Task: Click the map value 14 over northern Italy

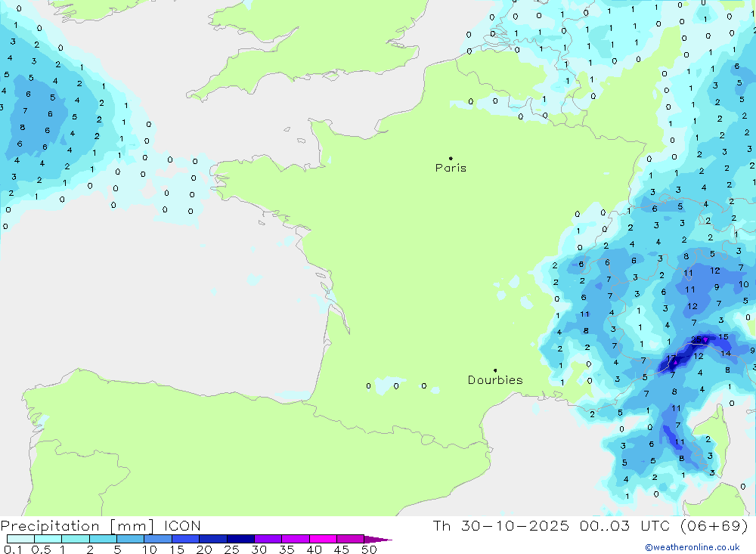Action: [726, 354]
